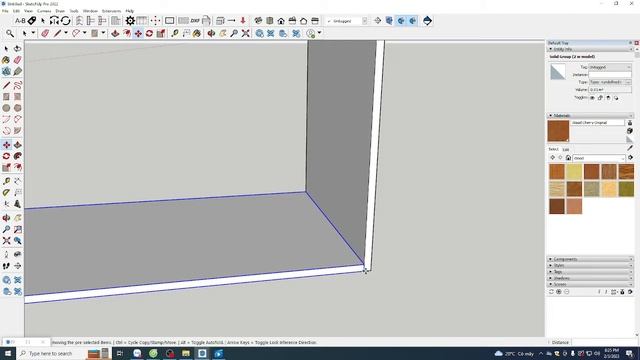
Task: Expand the Components panel
Action: tap(590, 259)
